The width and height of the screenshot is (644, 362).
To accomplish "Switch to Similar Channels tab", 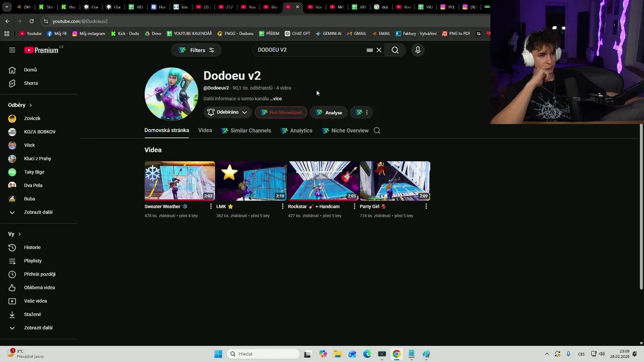I will [x=246, y=130].
